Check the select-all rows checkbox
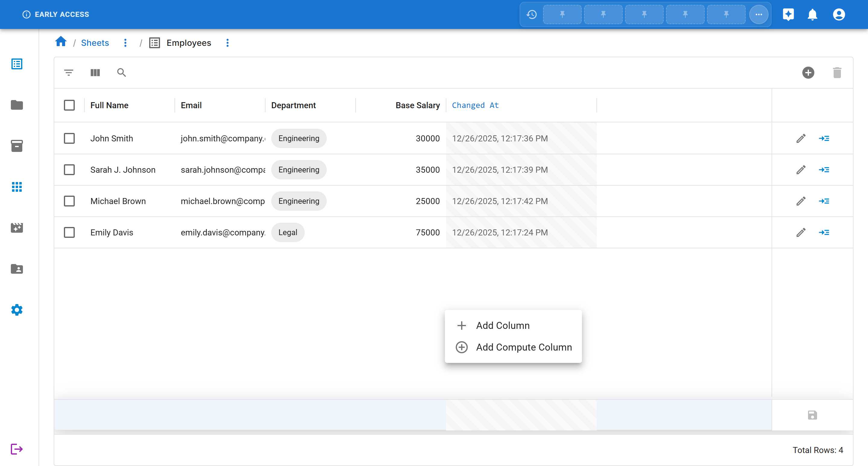 [69, 105]
